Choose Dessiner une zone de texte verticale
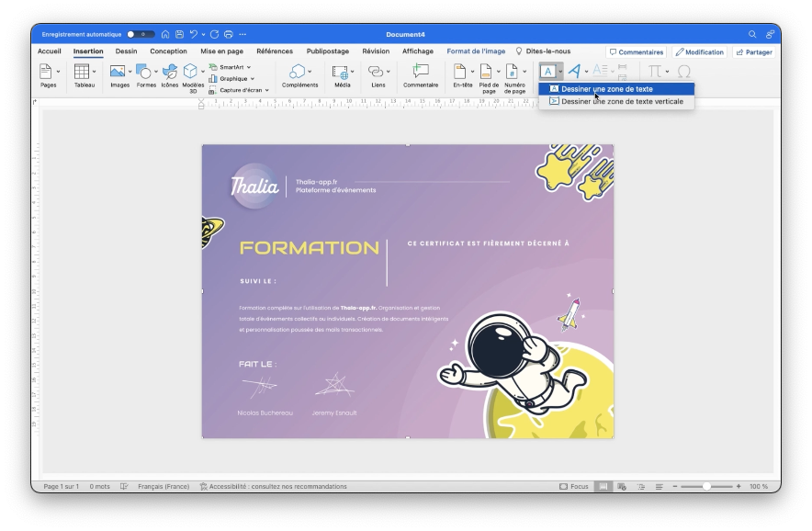Screen dimensions: 812x531 (621, 101)
